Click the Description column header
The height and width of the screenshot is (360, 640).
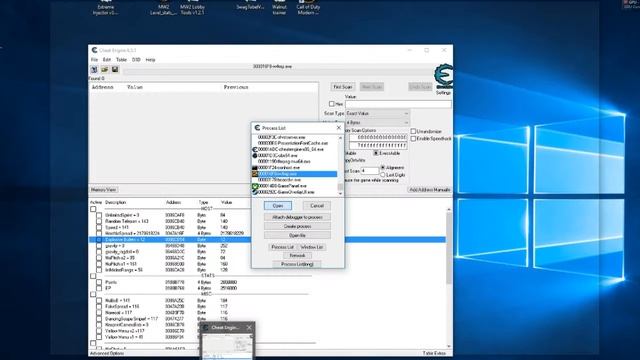click(116, 202)
